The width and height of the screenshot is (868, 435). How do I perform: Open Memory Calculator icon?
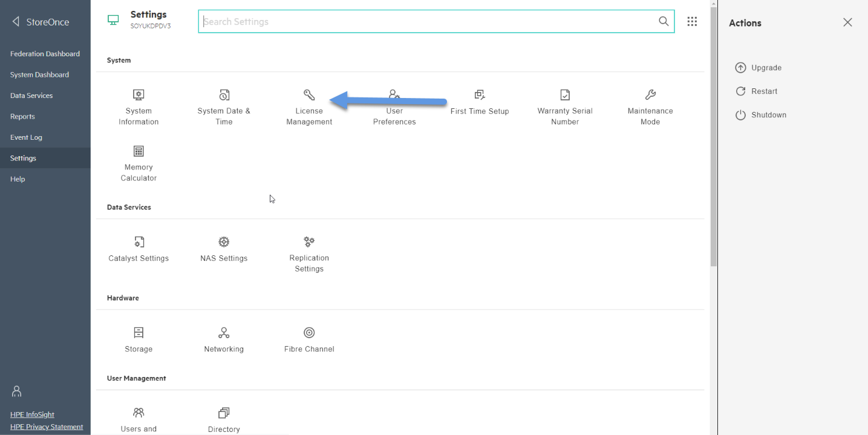[x=139, y=151]
